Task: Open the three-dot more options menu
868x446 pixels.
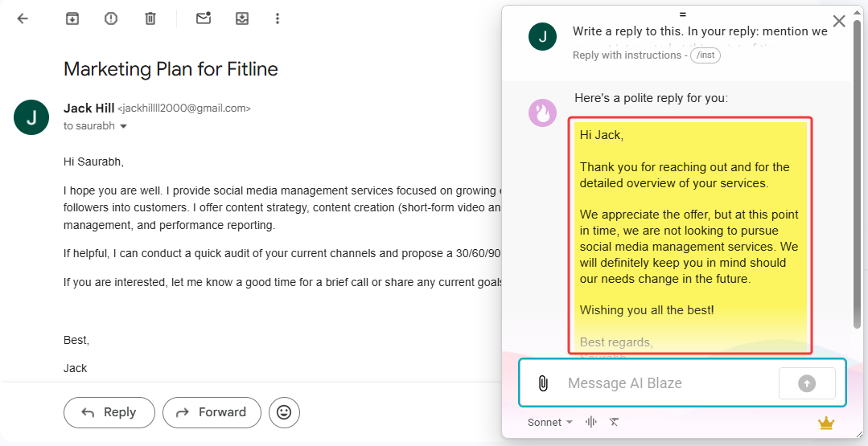Action: [x=278, y=18]
